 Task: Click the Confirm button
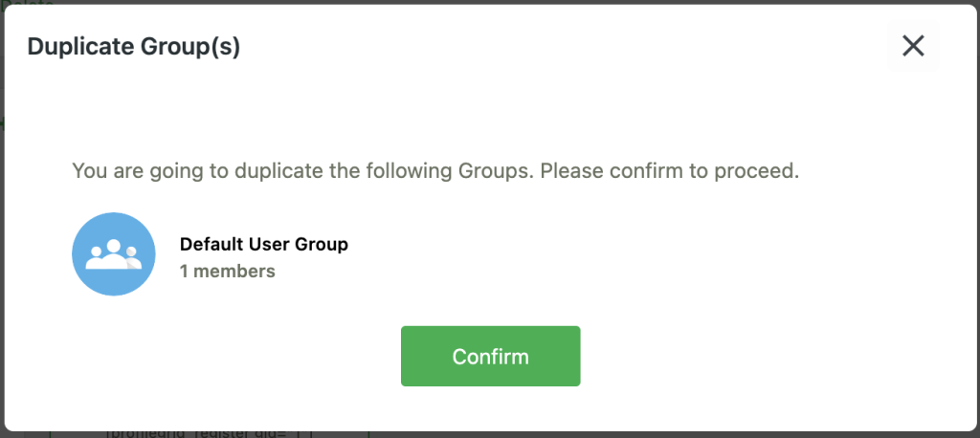pos(490,357)
